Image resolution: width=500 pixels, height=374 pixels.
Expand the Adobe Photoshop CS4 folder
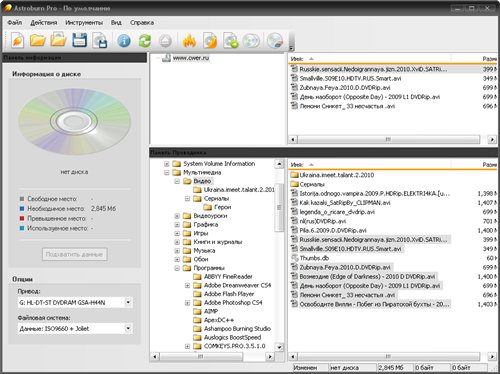[x=187, y=303]
